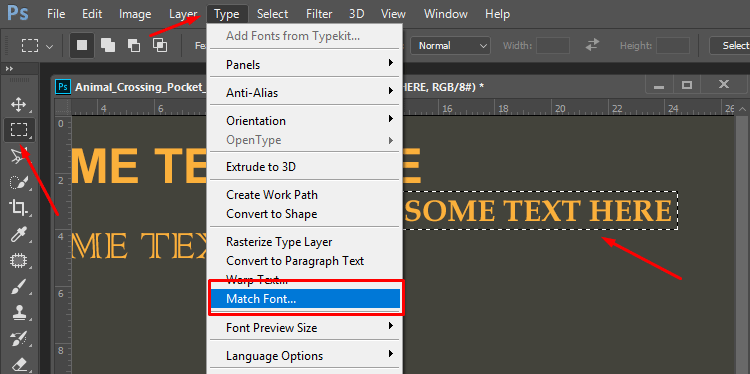
Task: Minimize the document window
Action: (659, 86)
